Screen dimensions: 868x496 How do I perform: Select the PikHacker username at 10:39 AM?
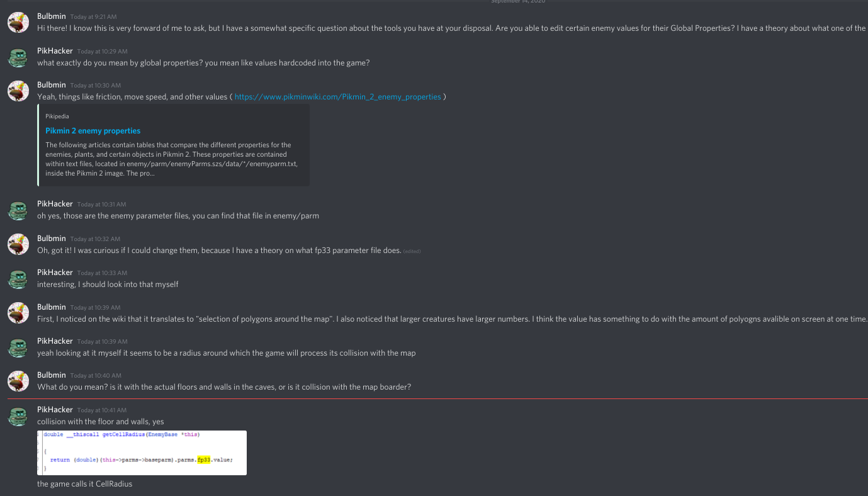(x=55, y=341)
